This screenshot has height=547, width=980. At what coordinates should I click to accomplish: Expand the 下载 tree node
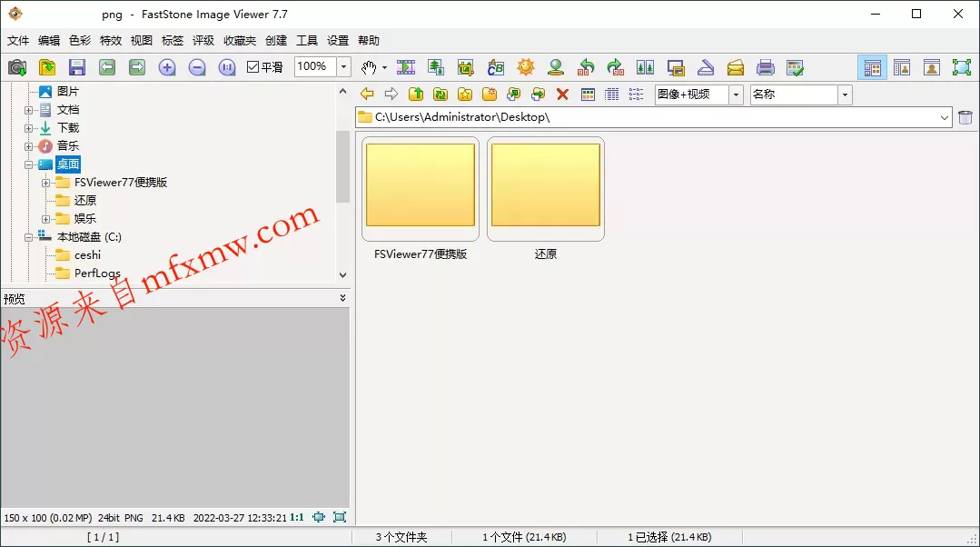[x=28, y=128]
